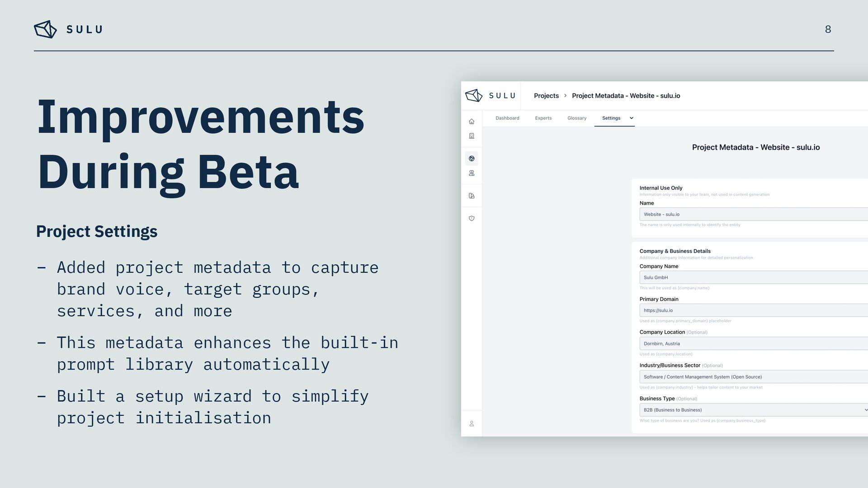Viewport: 868px width, 488px height.
Task: Select the highlighted projects sidebar icon
Action: [x=472, y=159]
